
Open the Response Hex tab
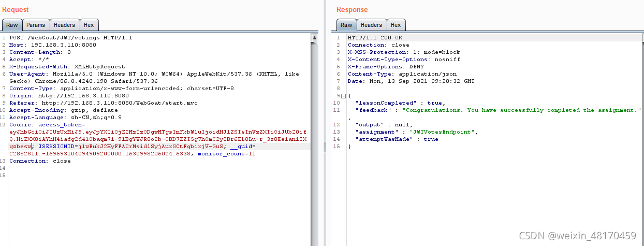[x=396, y=25]
